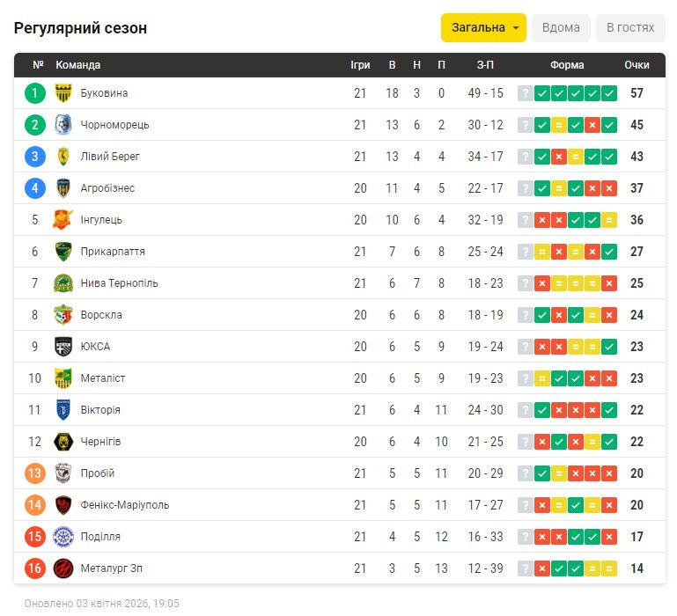This screenshot has height=616, width=677.
Task: Click the Чернігів team logo
Action: point(63,442)
